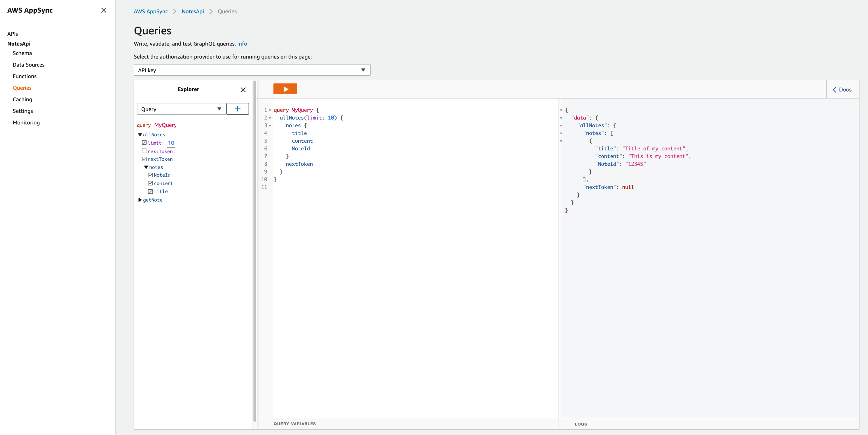The height and width of the screenshot is (435, 868).
Task: Edit the limit value 10 in Explorer
Action: [171, 143]
